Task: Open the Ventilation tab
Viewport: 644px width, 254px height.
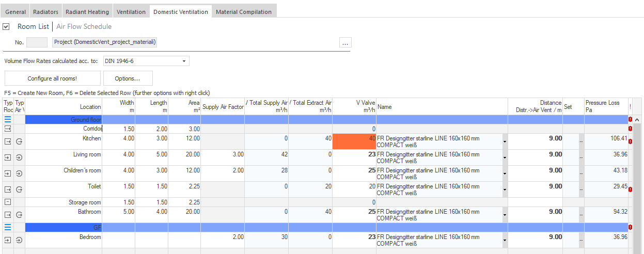Action: pyautogui.click(x=131, y=11)
